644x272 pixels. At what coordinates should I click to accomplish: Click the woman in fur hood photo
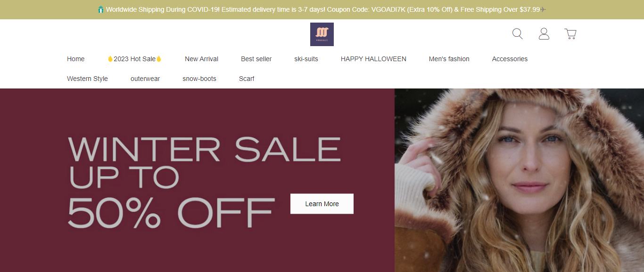click(519, 180)
